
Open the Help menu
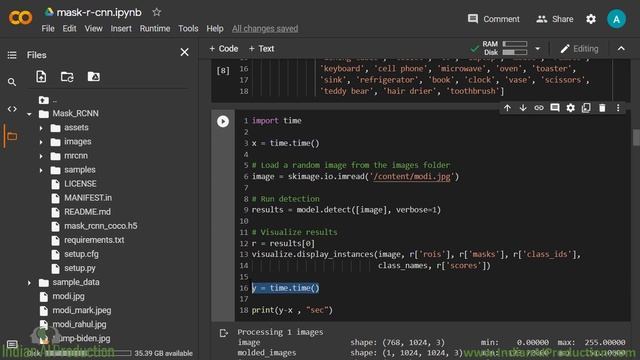click(x=215, y=29)
